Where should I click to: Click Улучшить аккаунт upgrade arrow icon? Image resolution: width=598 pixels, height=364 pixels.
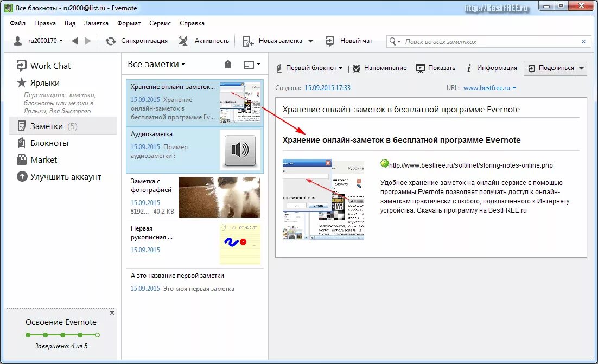coord(22,176)
